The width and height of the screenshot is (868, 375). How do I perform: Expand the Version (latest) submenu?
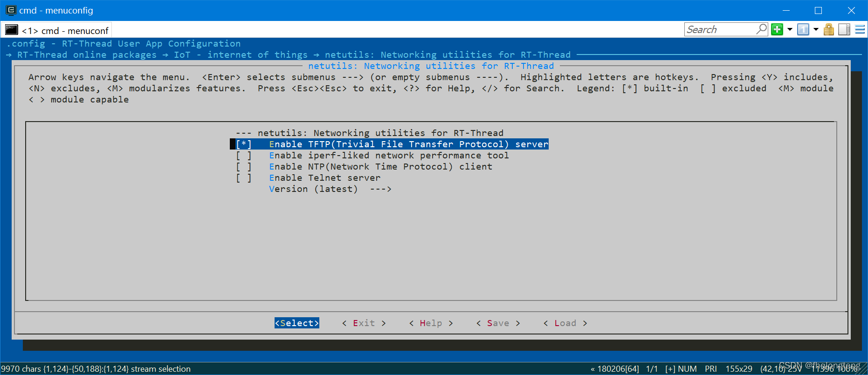(x=330, y=189)
